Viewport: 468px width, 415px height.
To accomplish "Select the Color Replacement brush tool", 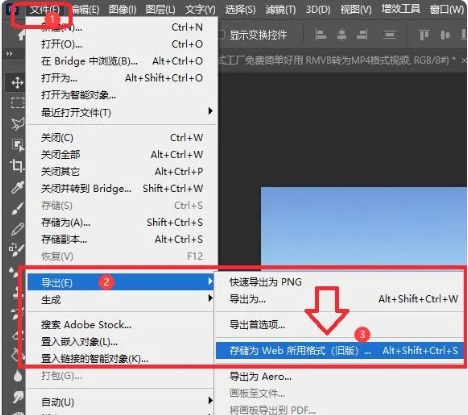I will [17, 249].
